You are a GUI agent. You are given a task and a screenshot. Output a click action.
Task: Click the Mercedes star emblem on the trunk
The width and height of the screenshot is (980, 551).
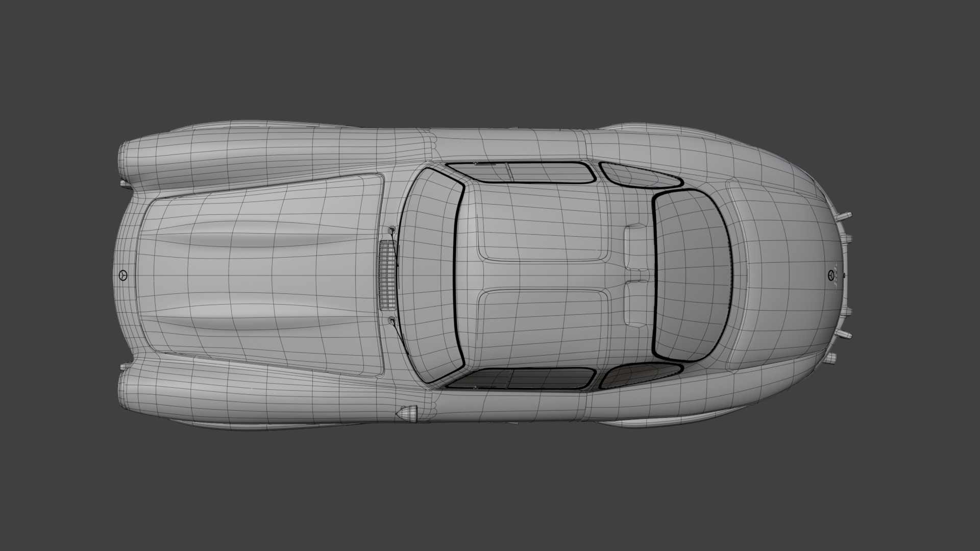click(831, 275)
